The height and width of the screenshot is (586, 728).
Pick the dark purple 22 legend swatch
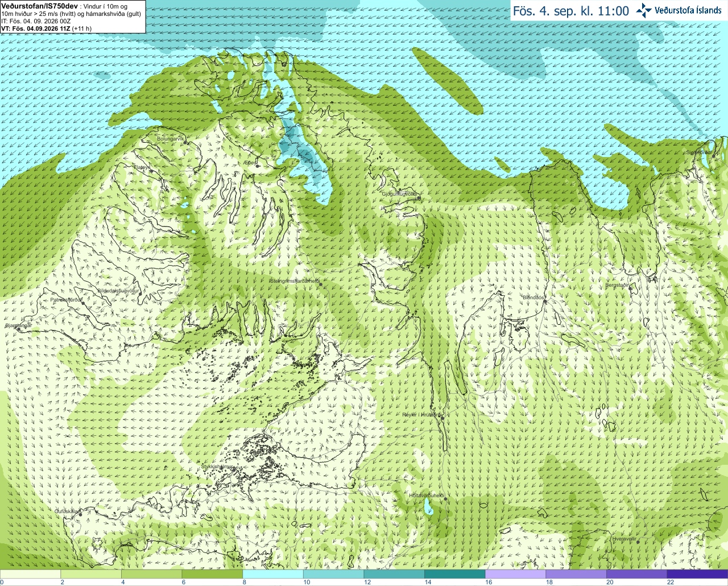pos(697,574)
